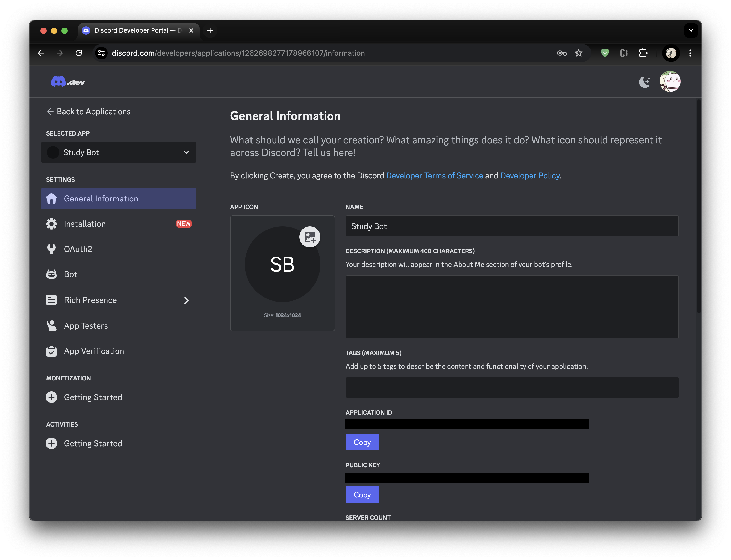This screenshot has height=560, width=731.
Task: Click the page vertical scrollbar
Action: click(x=698, y=207)
